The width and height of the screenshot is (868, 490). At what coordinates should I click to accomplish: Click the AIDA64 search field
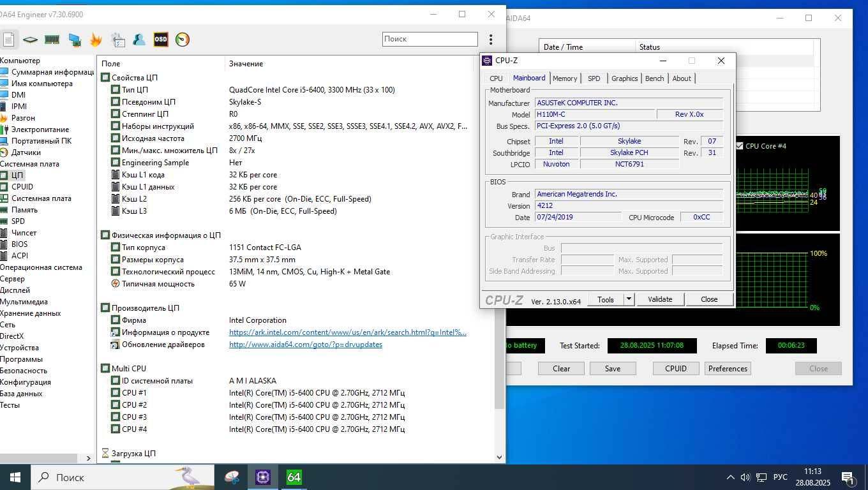430,39
